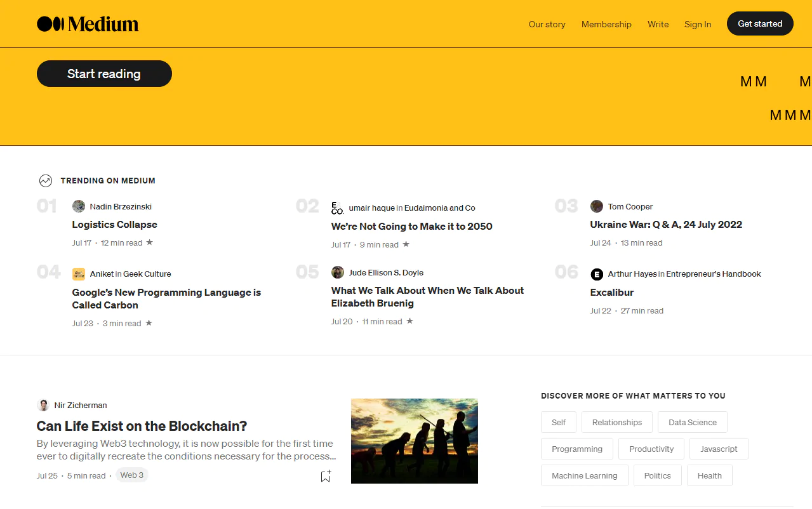This screenshot has width=812, height=509.
Task: Click author name Tom Cooper
Action: pyautogui.click(x=630, y=207)
